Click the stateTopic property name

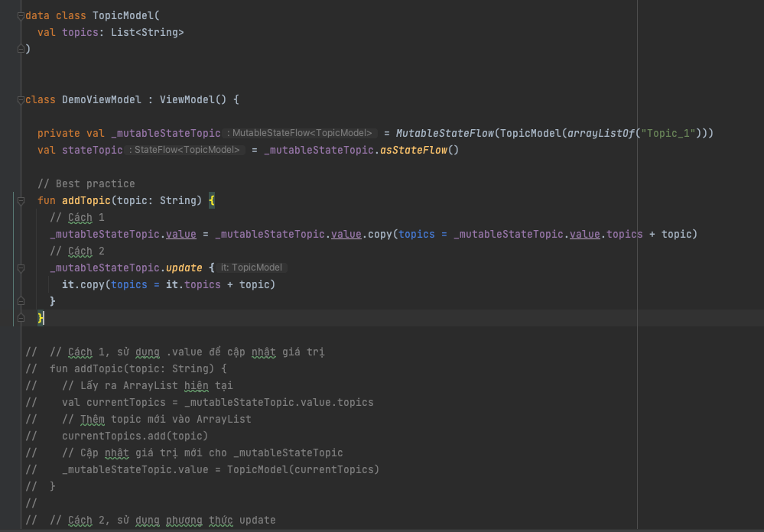[92, 150]
